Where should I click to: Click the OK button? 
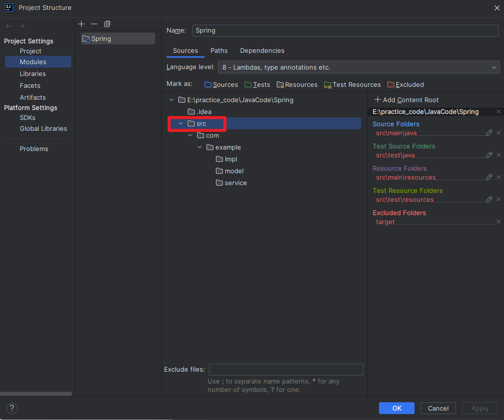397,408
